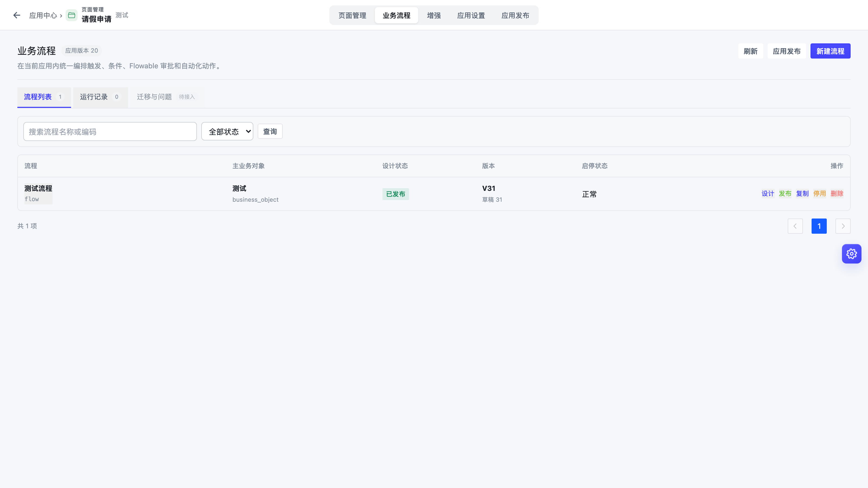Image resolution: width=868 pixels, height=488 pixels.
Task: Go to previous page arrow
Action: tap(795, 226)
